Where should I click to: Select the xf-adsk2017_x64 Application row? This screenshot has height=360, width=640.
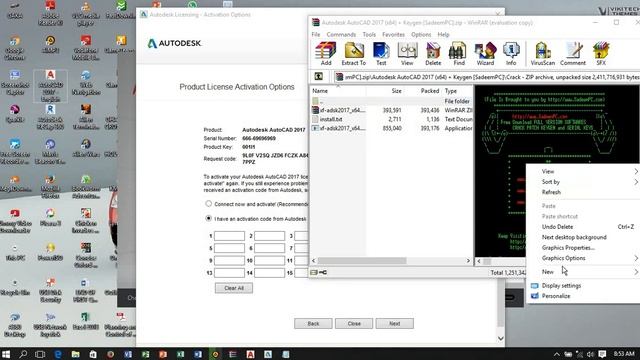[392, 128]
